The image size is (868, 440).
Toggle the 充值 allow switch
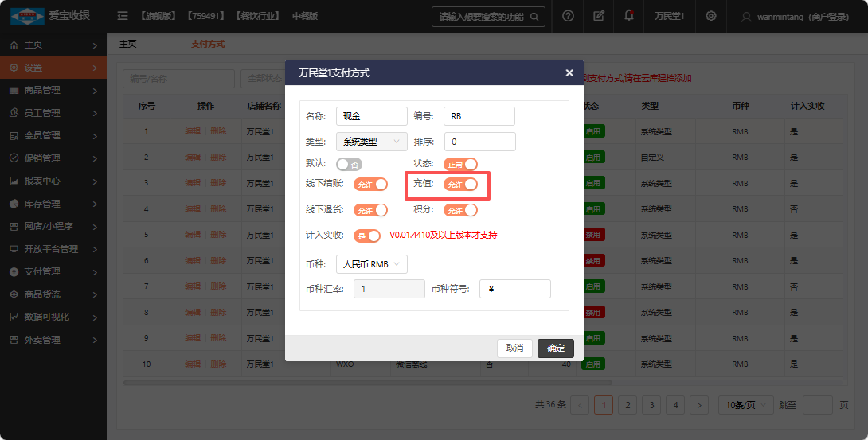pos(460,185)
